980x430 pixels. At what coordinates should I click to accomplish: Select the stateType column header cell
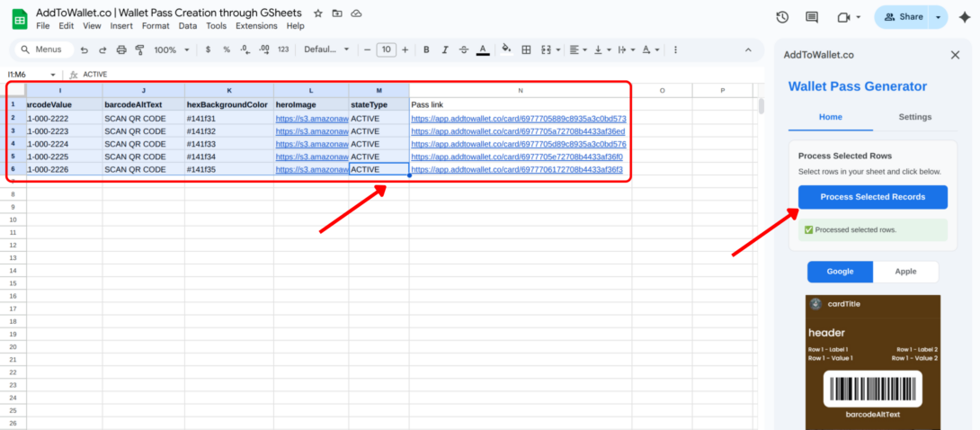pos(379,105)
